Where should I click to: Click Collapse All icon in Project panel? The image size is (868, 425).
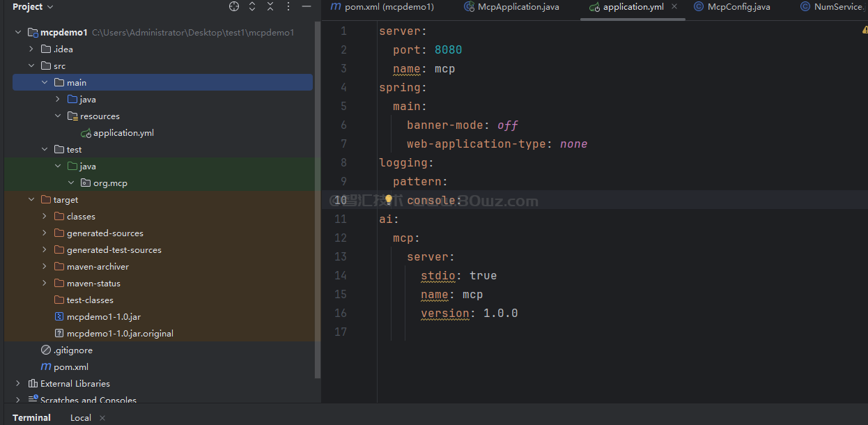click(x=270, y=6)
